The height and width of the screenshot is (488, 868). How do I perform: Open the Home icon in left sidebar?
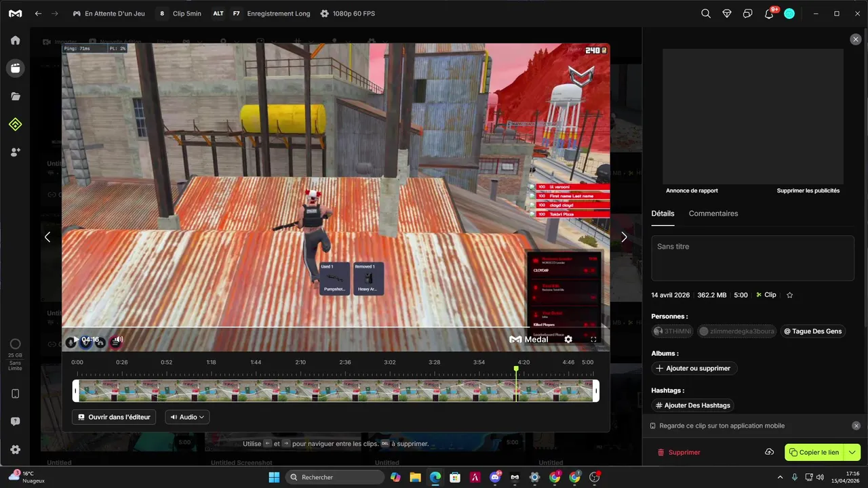[x=15, y=40]
